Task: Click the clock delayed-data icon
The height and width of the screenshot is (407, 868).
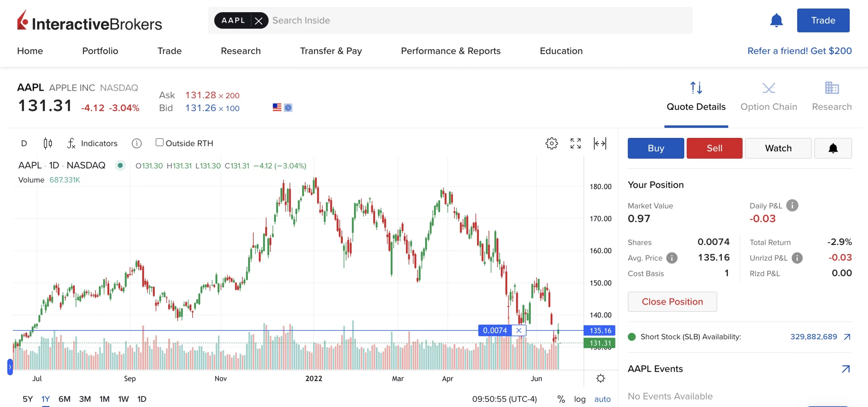Action: click(288, 108)
